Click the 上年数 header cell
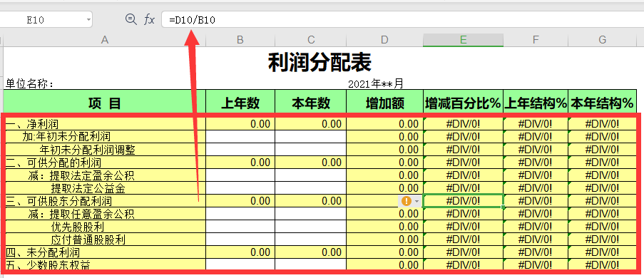644x278 pixels. (x=240, y=103)
